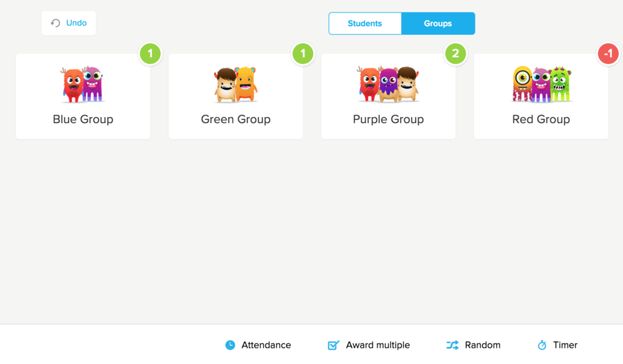Click the Undo arrow icon
This screenshot has height=364, width=623.
55,23
